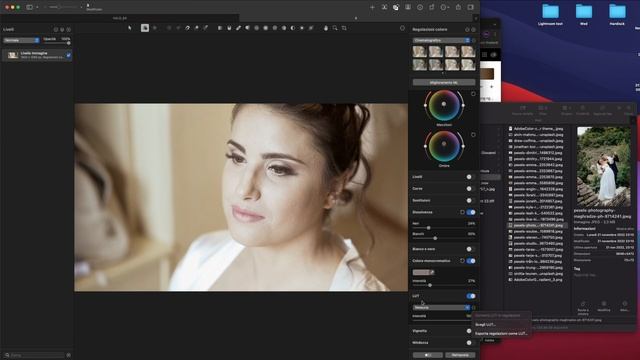Select the Crop tool in the toolbar

tap(344, 28)
